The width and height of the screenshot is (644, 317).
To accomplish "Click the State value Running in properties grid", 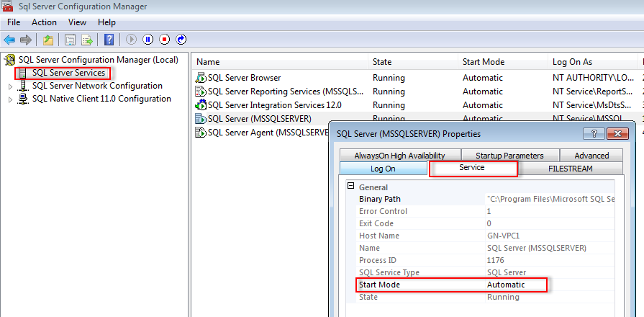I will (x=503, y=297).
